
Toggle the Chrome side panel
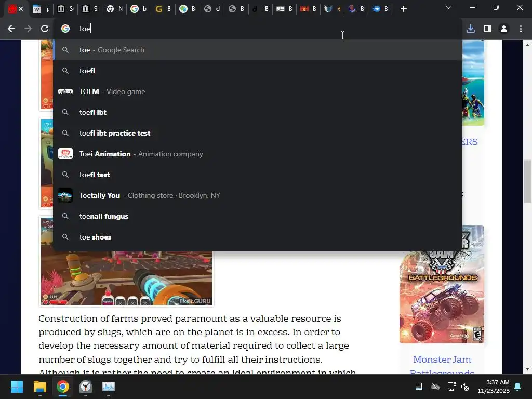[487, 29]
